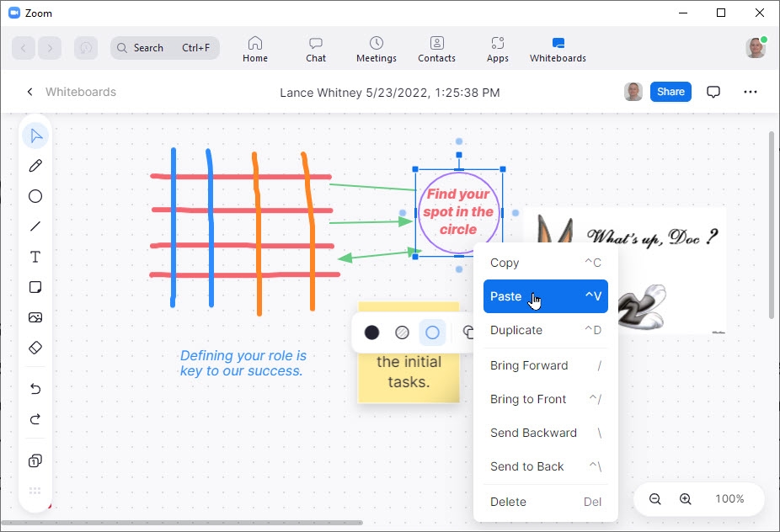Open the more options menu with three dots
The image size is (780, 532).
click(x=751, y=92)
